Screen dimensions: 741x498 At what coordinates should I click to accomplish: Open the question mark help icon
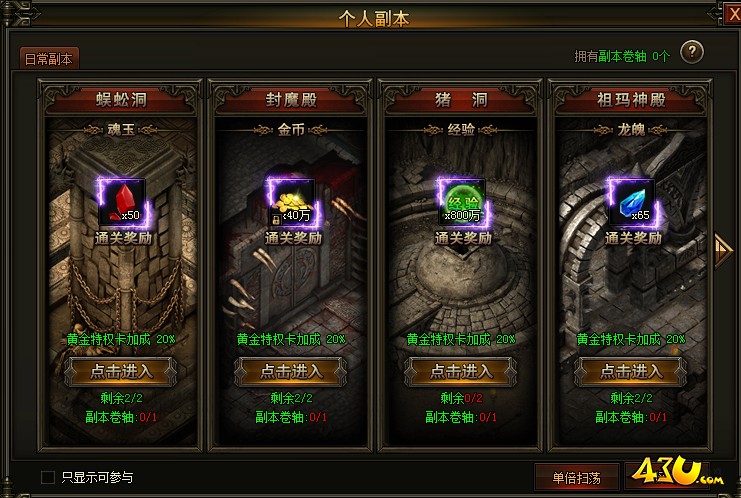pyautogui.click(x=692, y=52)
